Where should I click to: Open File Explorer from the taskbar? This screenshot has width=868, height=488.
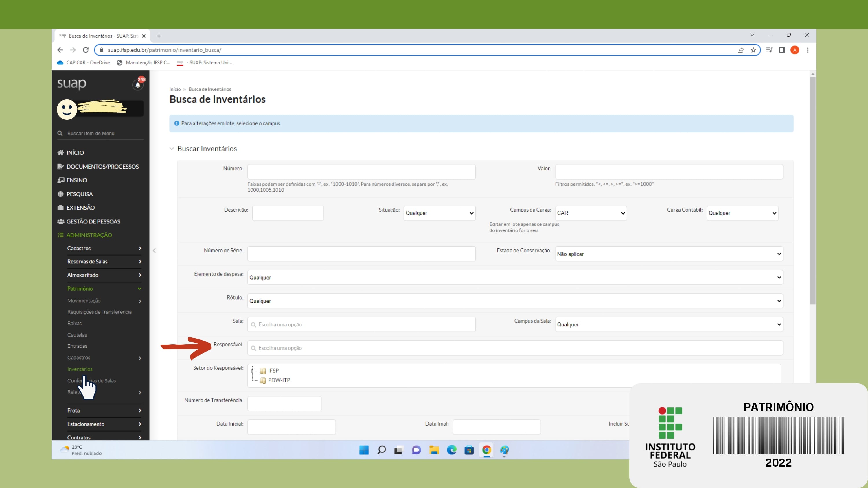pos(434,450)
